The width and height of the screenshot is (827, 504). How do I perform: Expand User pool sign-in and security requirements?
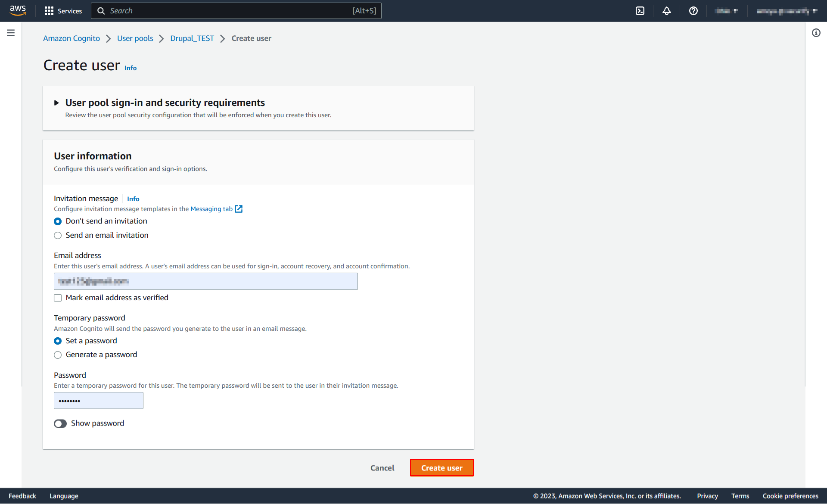point(56,103)
